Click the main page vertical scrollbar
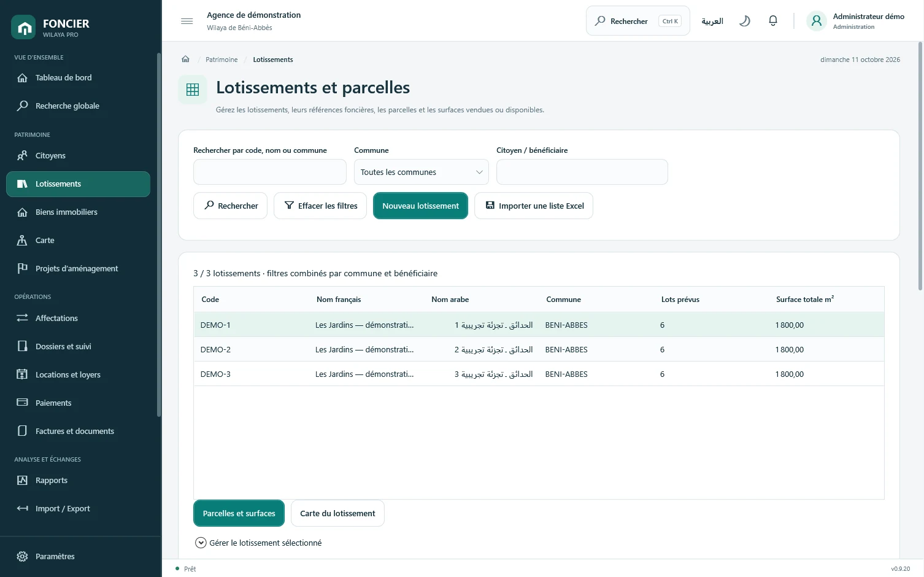The width and height of the screenshot is (924, 577). point(920,166)
